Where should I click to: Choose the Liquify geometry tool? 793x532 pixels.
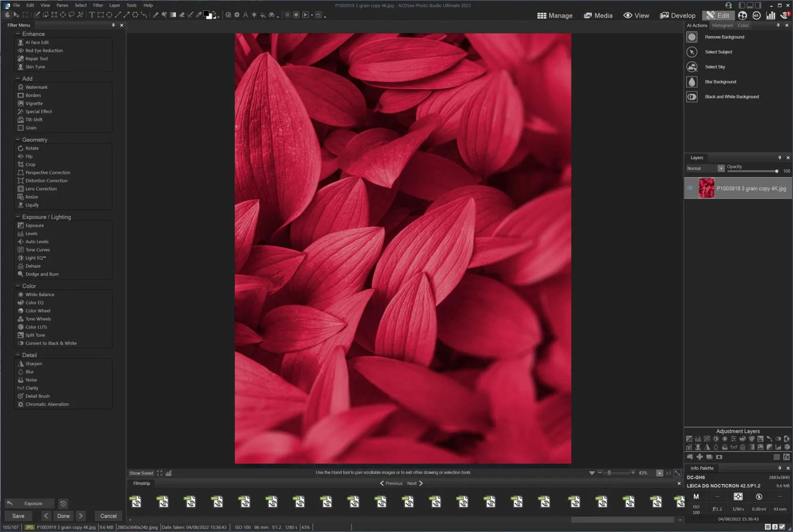coord(32,205)
